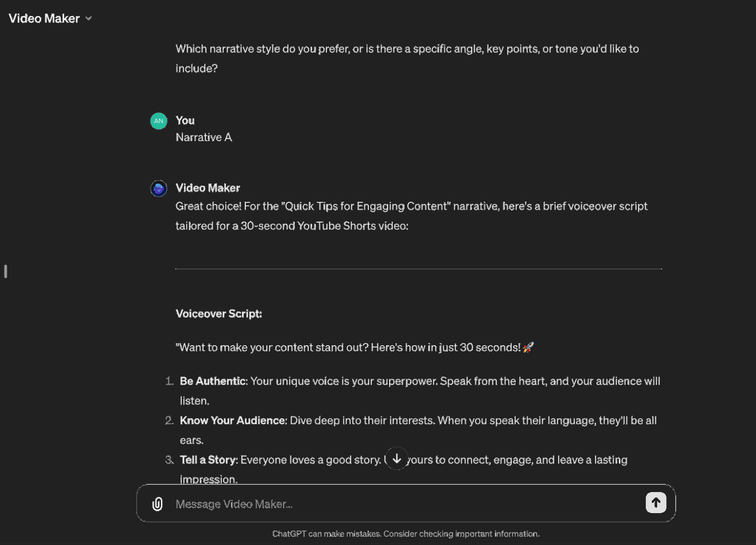Select Video Maker in the top bar
Screen dimensions: 756x545
click(44, 18)
